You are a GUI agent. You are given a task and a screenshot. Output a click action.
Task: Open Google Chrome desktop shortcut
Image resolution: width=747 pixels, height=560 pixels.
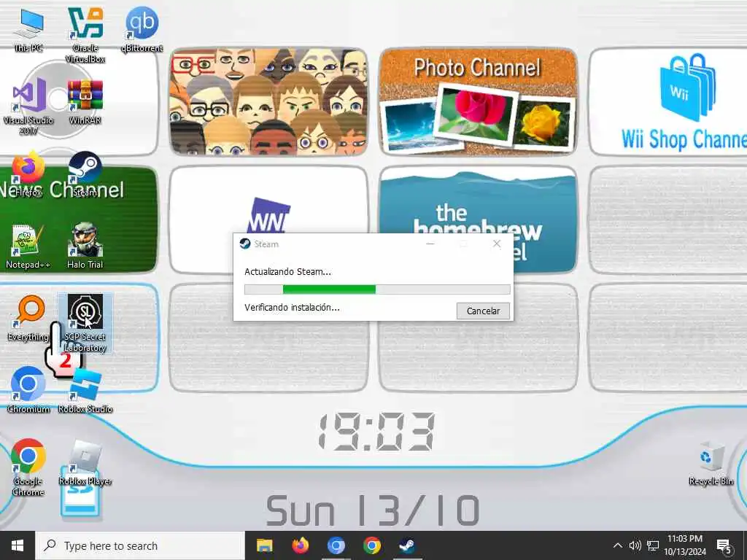(x=28, y=467)
